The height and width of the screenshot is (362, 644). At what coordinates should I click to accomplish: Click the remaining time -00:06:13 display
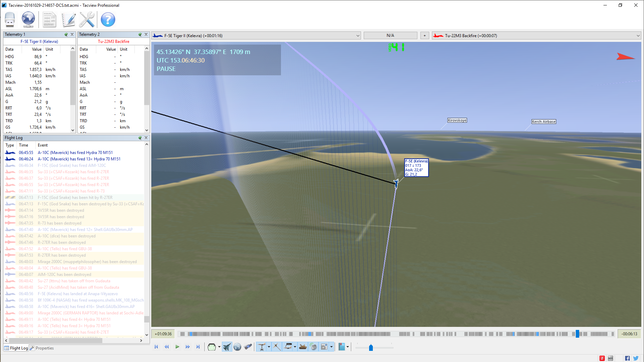(x=629, y=334)
